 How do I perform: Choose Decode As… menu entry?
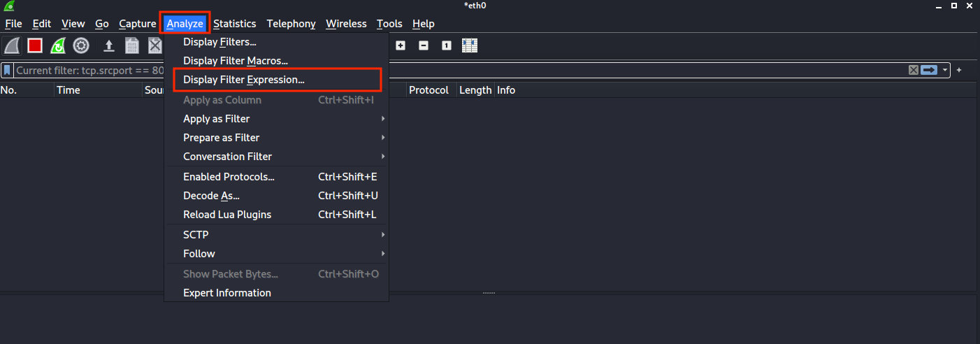click(276, 196)
